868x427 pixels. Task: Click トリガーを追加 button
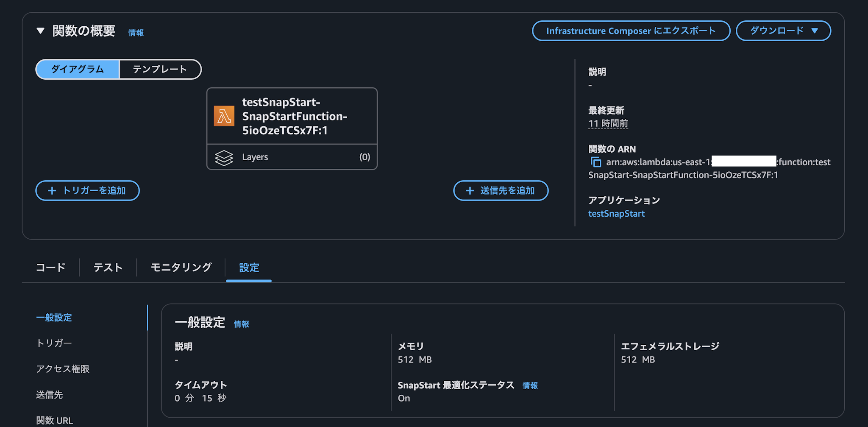pos(88,191)
